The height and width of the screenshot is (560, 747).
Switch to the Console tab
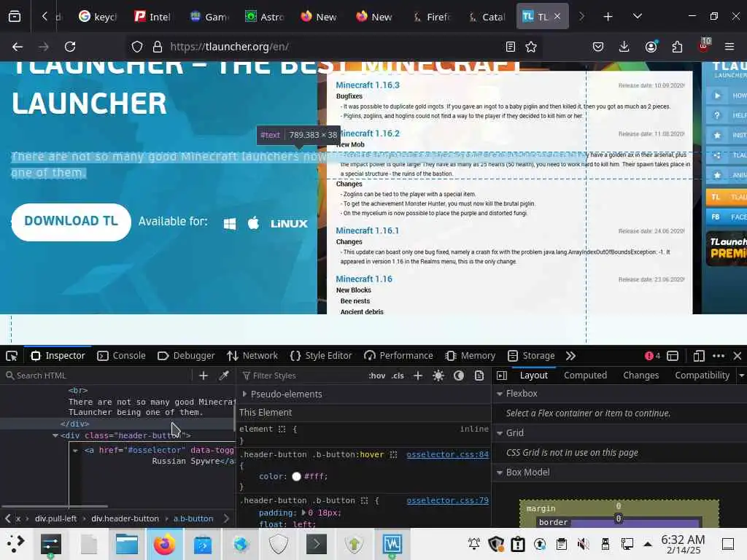point(122,356)
